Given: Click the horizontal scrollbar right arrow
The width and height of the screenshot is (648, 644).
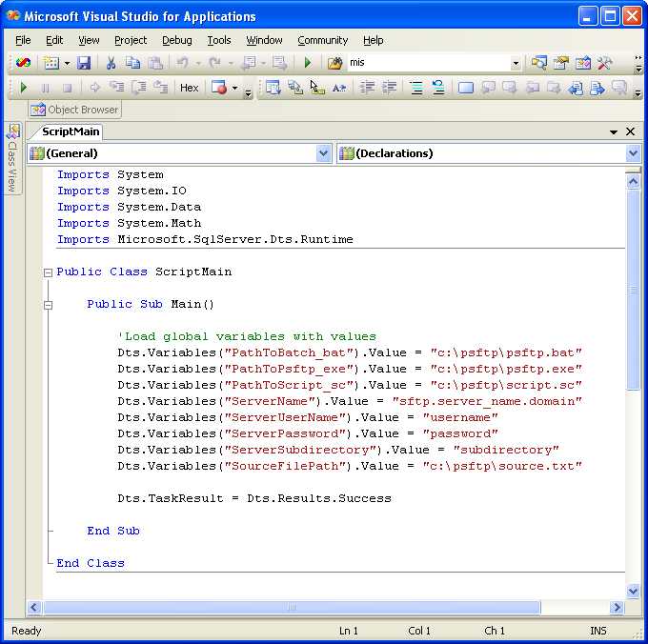Looking at the screenshot, I should [617, 607].
